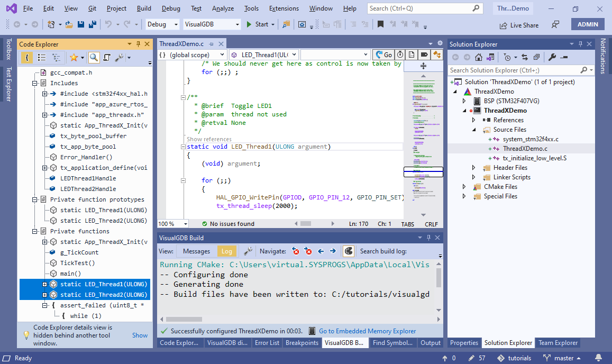Click the Undo arrow icon
This screenshot has width=612, height=364.
coord(108,24)
